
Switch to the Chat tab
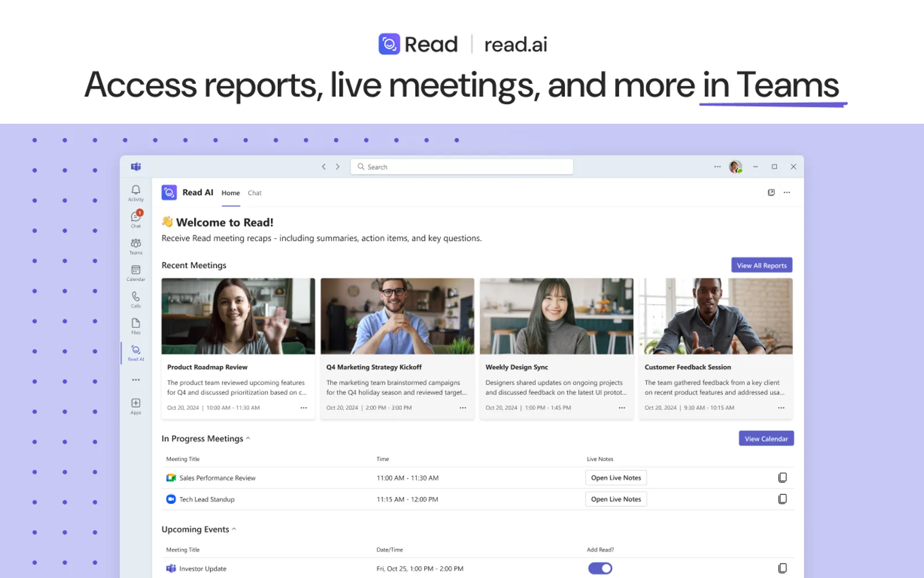(255, 193)
